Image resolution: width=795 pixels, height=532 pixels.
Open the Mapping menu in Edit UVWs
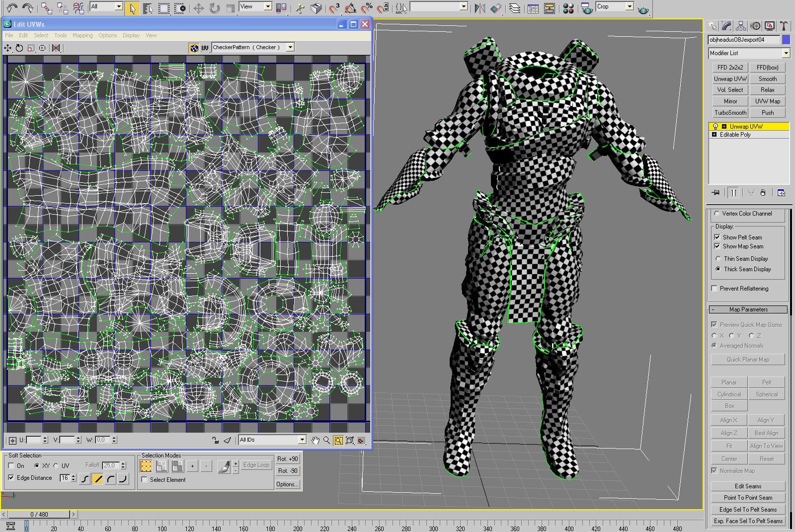click(82, 35)
